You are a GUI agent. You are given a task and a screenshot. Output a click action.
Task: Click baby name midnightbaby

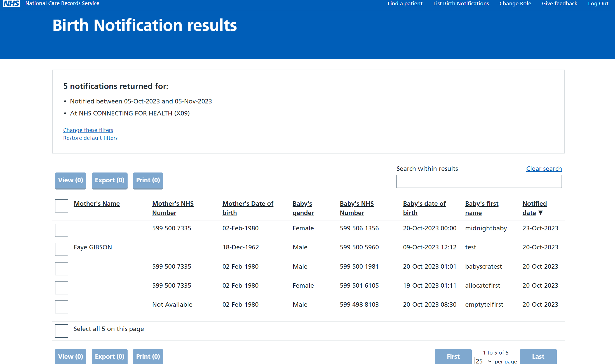click(486, 228)
